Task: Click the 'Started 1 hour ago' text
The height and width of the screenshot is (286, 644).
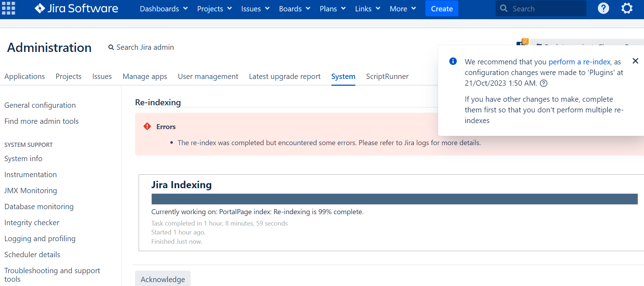Action: click(178, 232)
